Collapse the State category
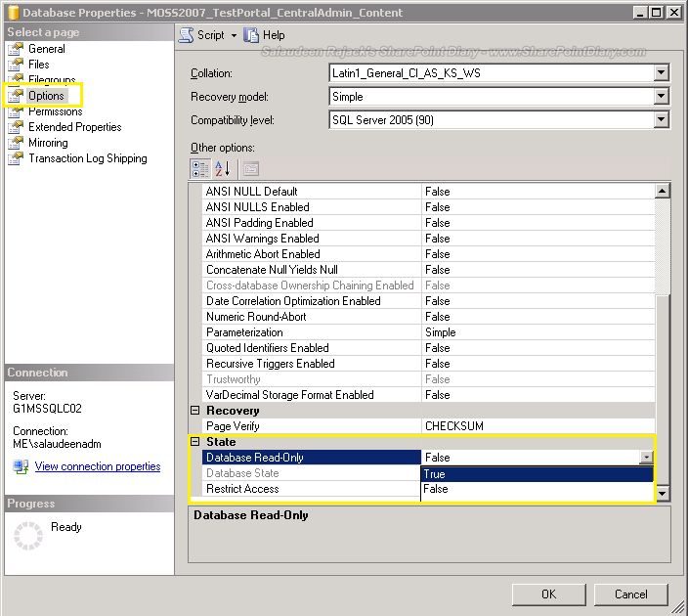The width and height of the screenshot is (688, 616). [195, 441]
